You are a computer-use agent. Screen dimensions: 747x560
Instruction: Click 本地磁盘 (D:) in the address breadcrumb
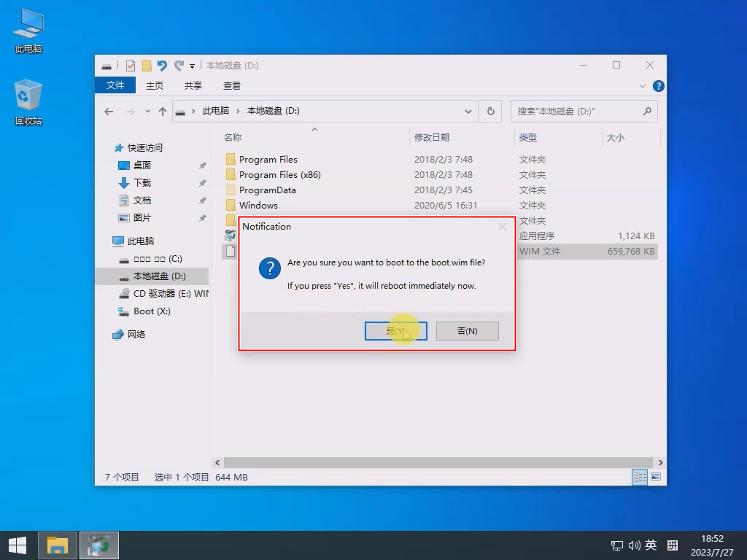pyautogui.click(x=274, y=111)
